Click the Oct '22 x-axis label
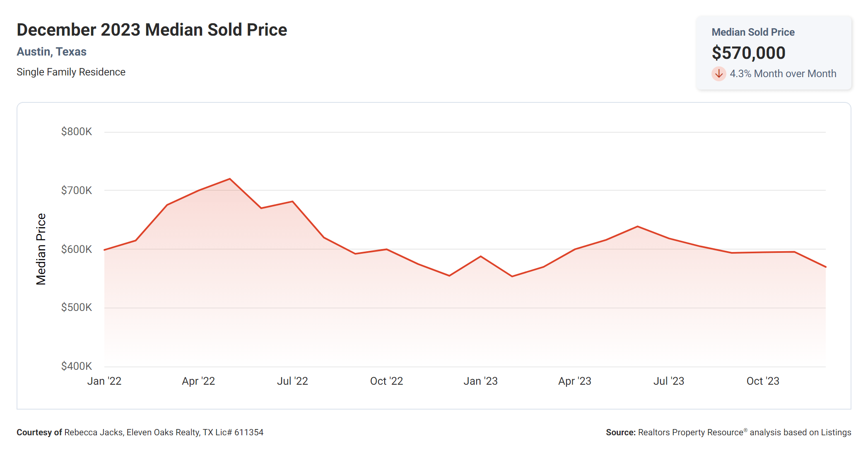This screenshot has width=868, height=456. pos(386,381)
